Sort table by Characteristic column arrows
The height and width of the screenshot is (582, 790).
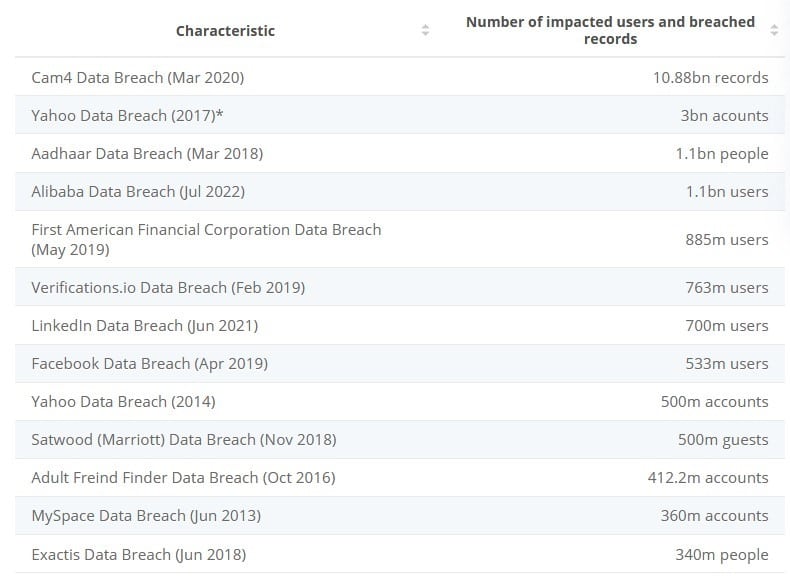pos(425,30)
